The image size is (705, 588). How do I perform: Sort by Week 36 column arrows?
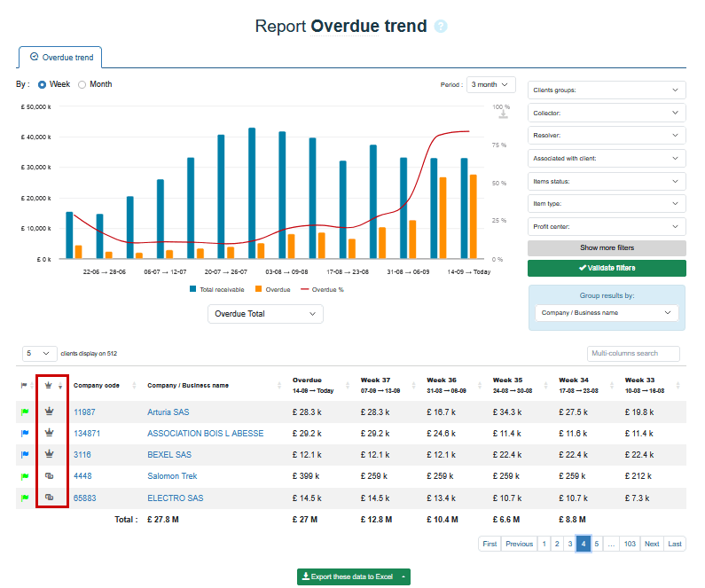480,385
